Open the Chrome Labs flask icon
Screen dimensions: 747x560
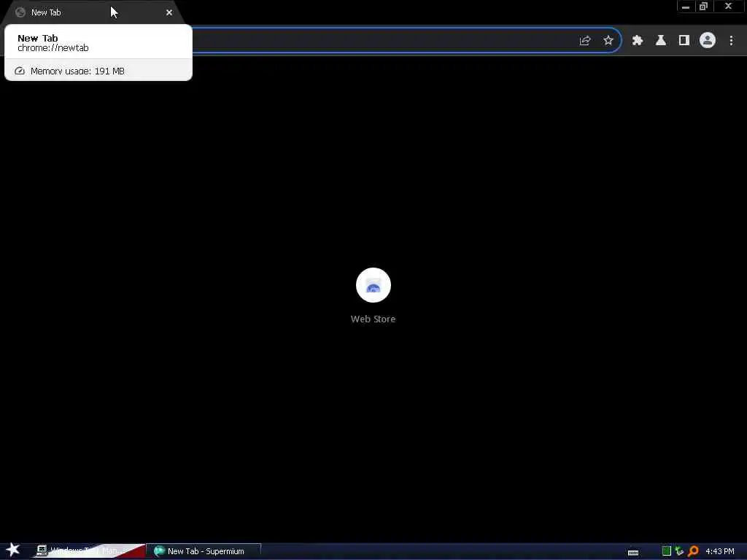click(x=661, y=41)
